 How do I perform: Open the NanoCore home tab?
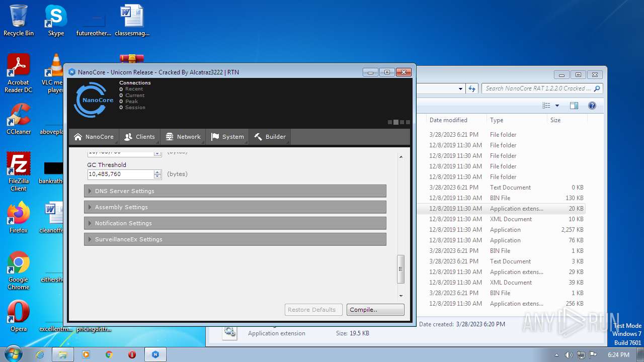tap(94, 137)
